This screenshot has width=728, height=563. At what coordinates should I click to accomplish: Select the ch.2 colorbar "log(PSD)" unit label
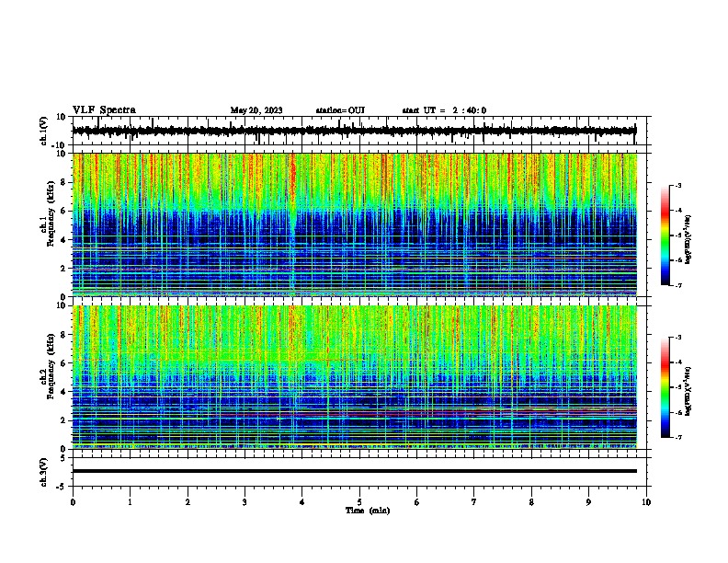click(x=688, y=391)
